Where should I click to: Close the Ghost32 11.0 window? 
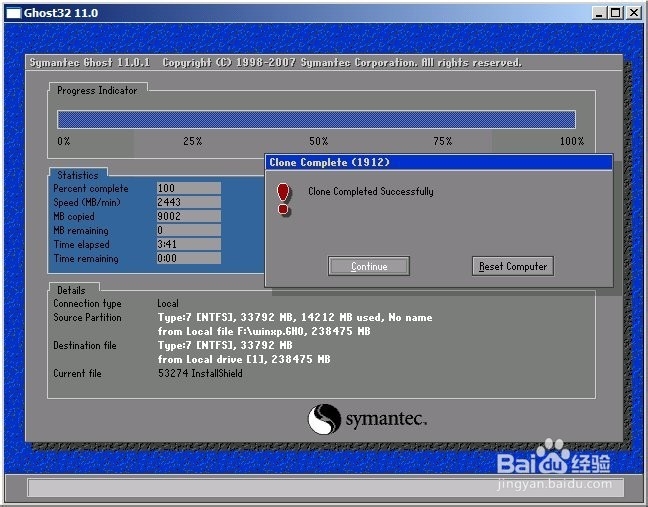click(x=634, y=13)
